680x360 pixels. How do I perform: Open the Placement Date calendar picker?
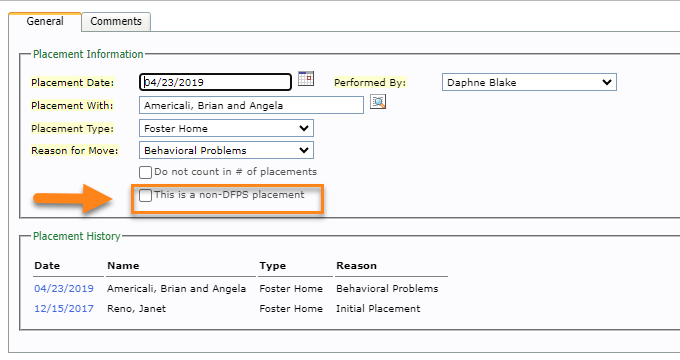pos(306,79)
